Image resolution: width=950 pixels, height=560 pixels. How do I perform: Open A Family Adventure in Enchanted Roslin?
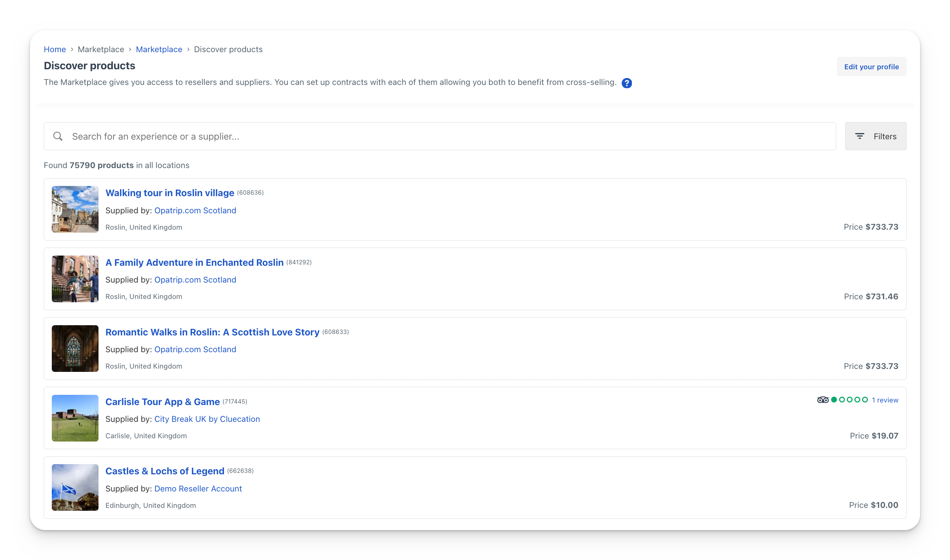[x=194, y=262]
